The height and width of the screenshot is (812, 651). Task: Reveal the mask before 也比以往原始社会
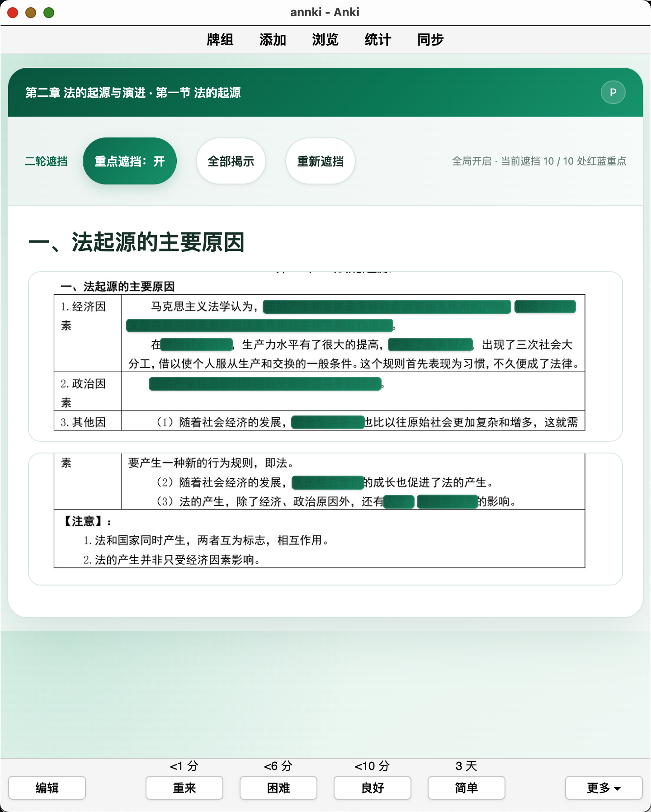[x=328, y=422]
